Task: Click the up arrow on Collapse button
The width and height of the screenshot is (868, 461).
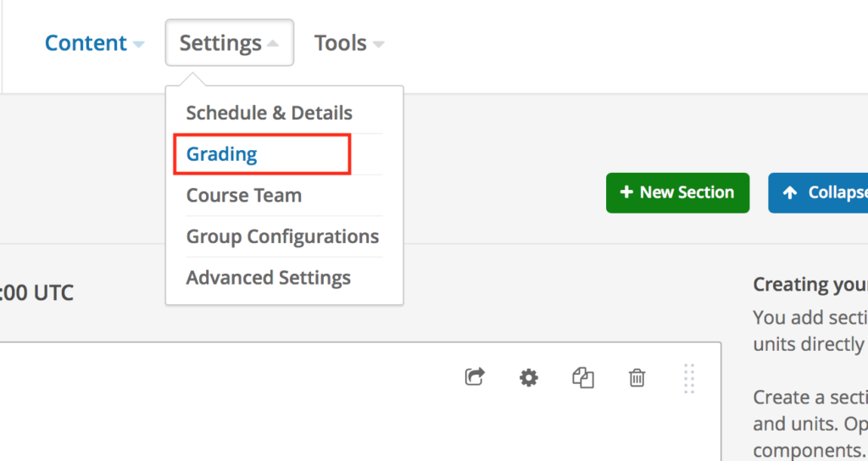Action: pyautogui.click(x=790, y=192)
